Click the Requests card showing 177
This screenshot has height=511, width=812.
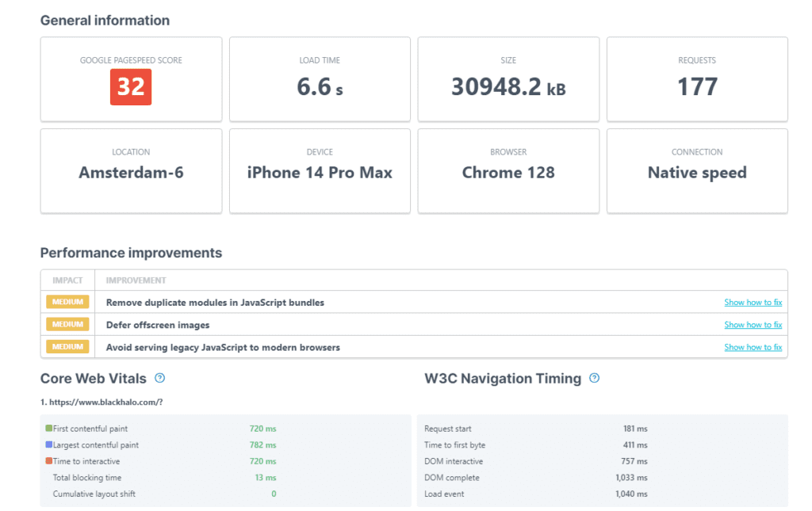pyautogui.click(x=696, y=78)
